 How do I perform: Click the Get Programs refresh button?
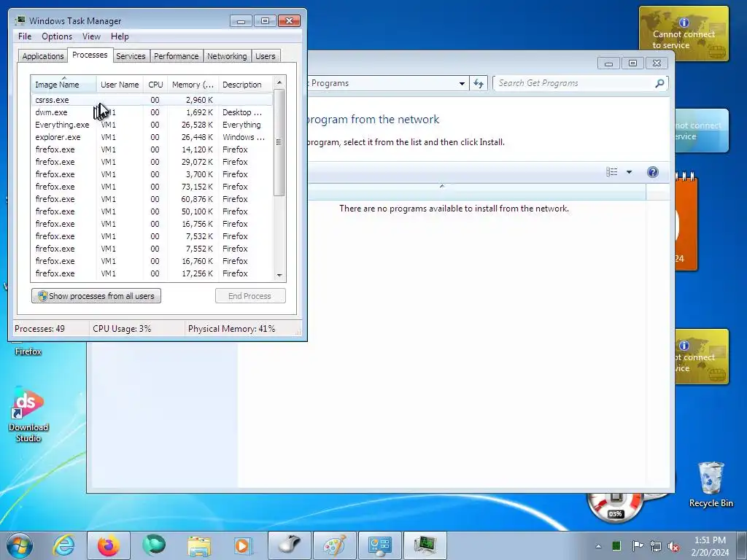479,83
